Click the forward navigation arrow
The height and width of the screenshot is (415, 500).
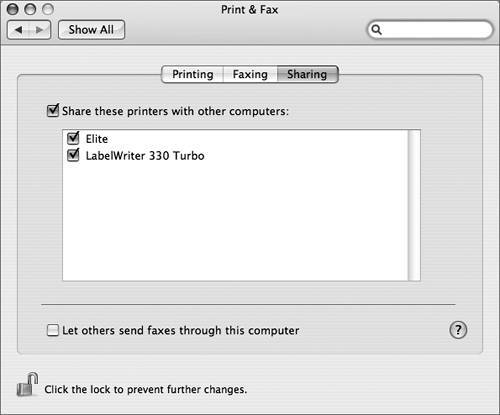(x=40, y=30)
